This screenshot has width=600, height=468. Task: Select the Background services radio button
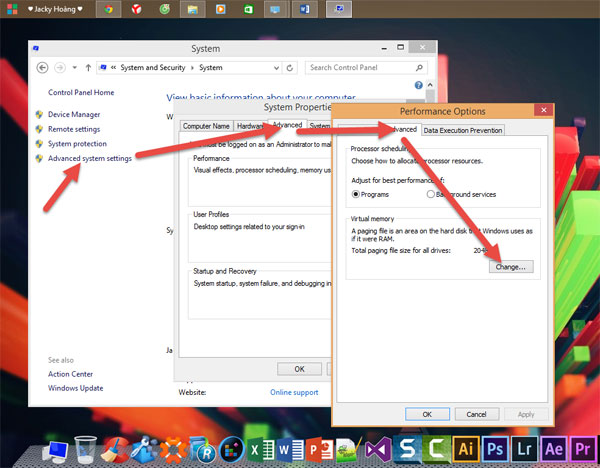[x=431, y=193]
